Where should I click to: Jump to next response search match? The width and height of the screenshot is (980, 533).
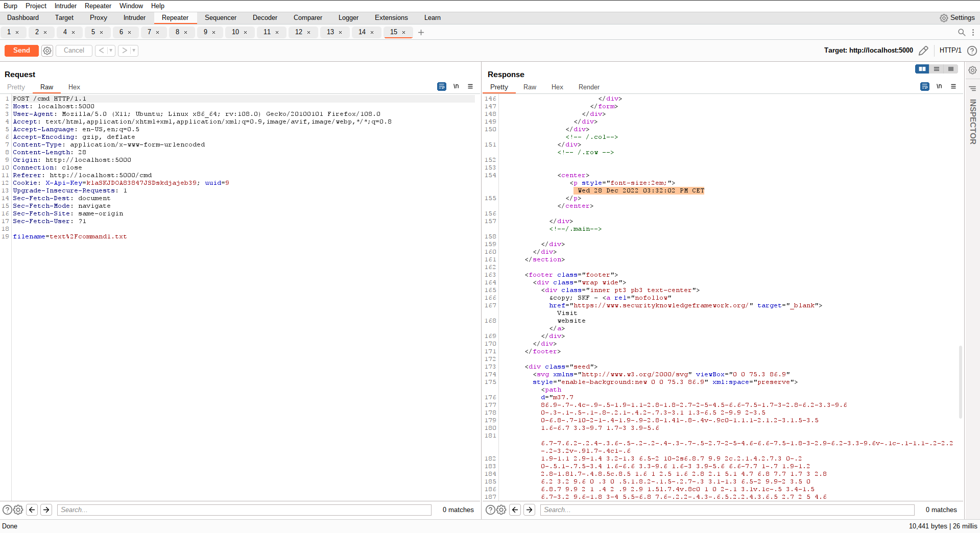coord(530,510)
